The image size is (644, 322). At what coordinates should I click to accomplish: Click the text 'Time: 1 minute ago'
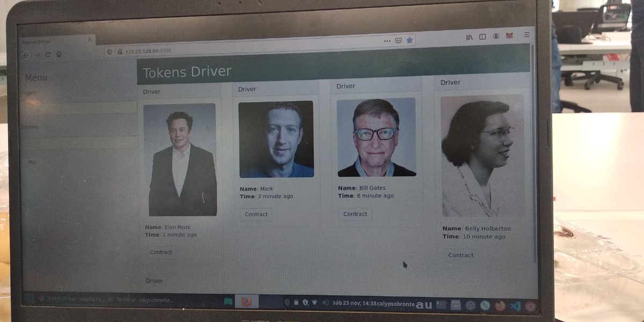[171, 235]
